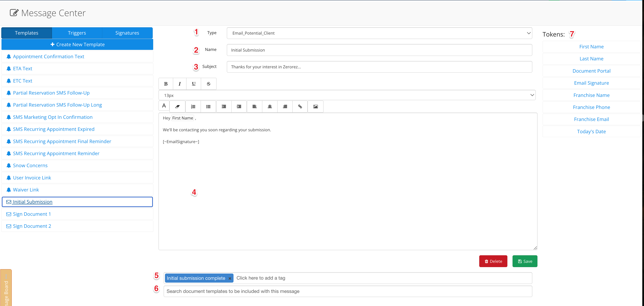The width and height of the screenshot is (644, 306).
Task: Toggle underline formatting in editor
Action: (x=194, y=84)
